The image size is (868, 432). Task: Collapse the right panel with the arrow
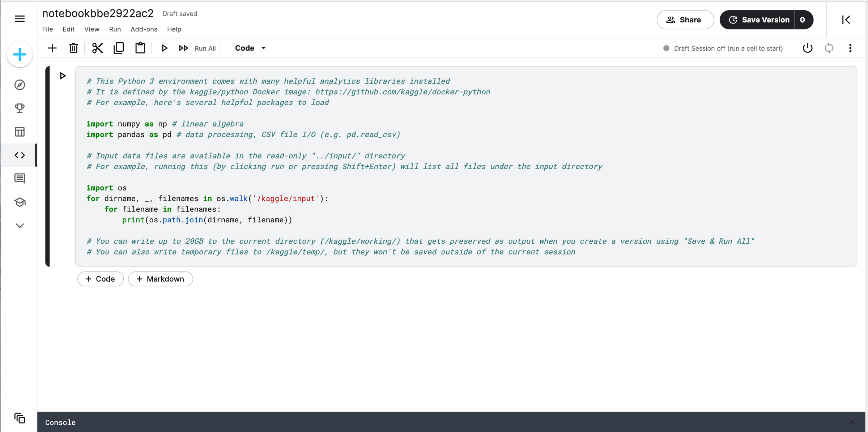(846, 20)
